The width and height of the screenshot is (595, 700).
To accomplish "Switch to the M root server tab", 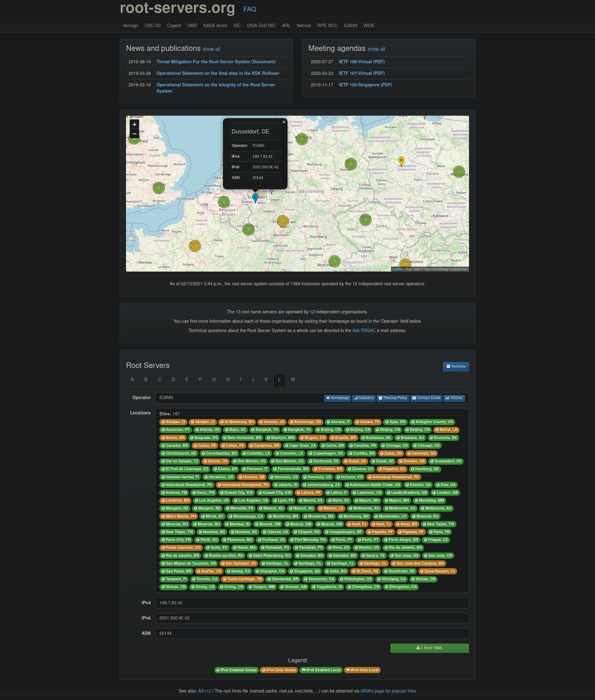I will pos(293,379).
